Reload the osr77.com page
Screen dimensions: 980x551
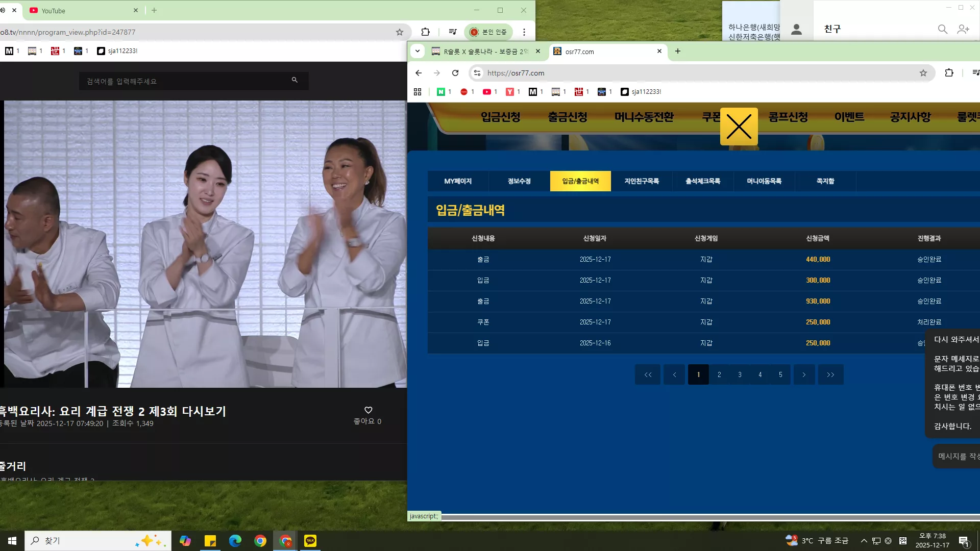click(x=455, y=73)
